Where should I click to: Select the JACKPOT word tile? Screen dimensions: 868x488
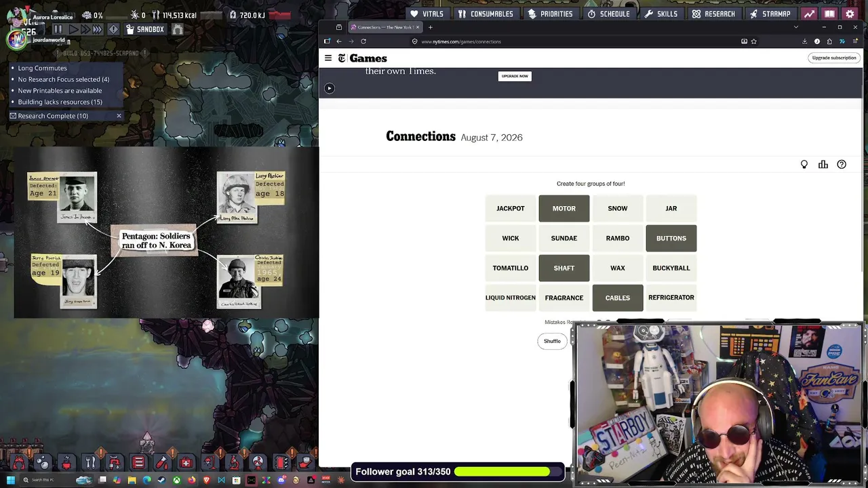[x=511, y=209]
